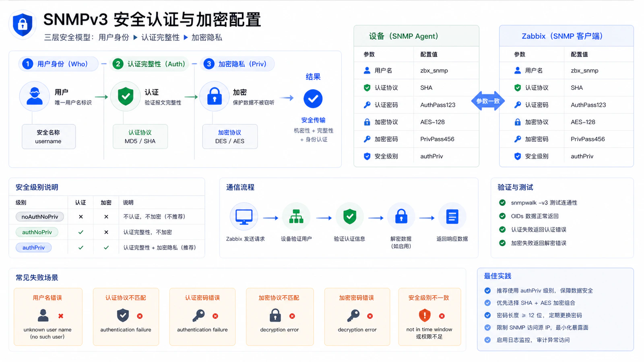The image size is (644, 362).
Task: Click the blue shield-lock logo beside the SNMPv3 title
Action: 23,25
